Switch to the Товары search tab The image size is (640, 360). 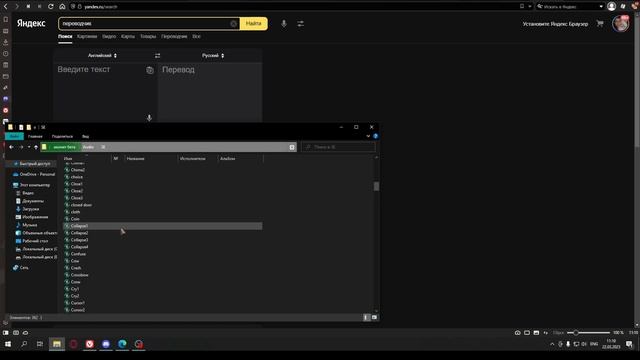148,36
